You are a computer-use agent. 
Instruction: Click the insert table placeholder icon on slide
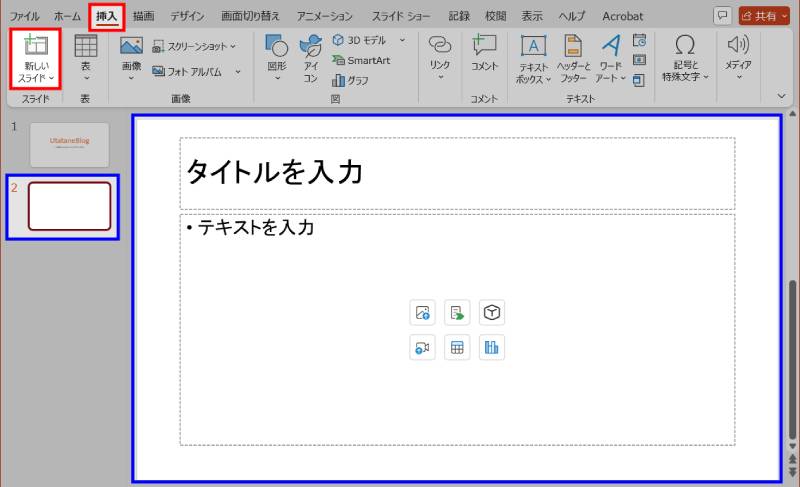point(457,347)
